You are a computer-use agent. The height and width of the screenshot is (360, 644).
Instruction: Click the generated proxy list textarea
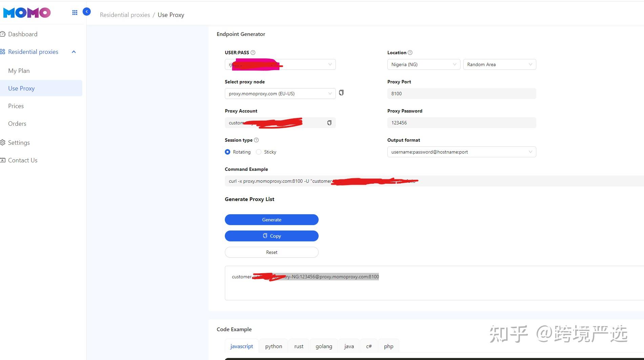434,283
